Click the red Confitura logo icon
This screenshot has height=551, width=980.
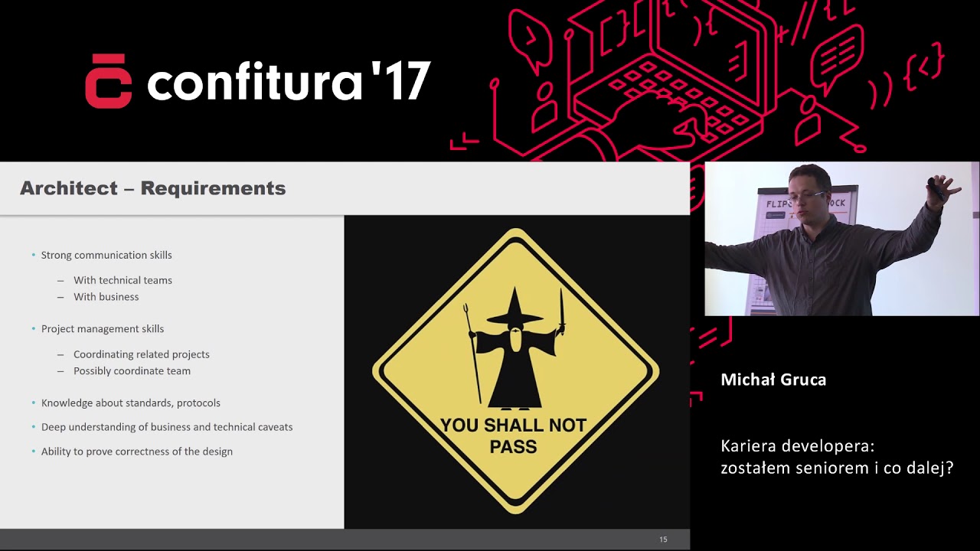pos(108,81)
